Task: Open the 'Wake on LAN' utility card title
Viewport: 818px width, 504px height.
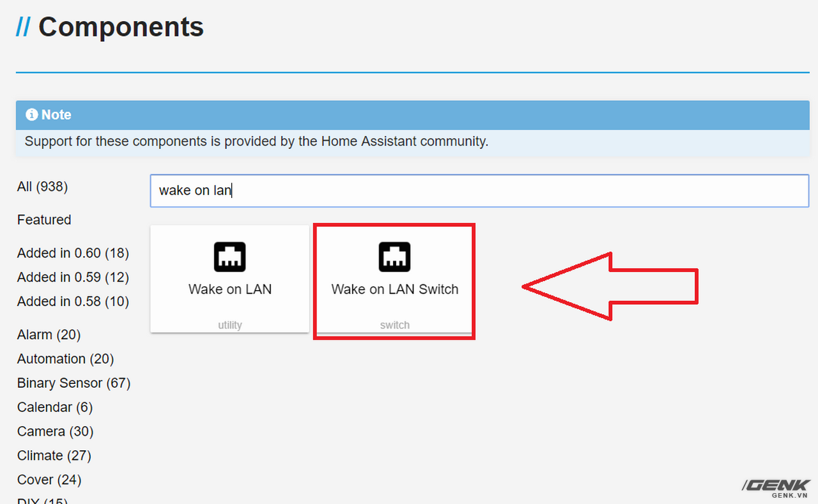Action: point(229,289)
